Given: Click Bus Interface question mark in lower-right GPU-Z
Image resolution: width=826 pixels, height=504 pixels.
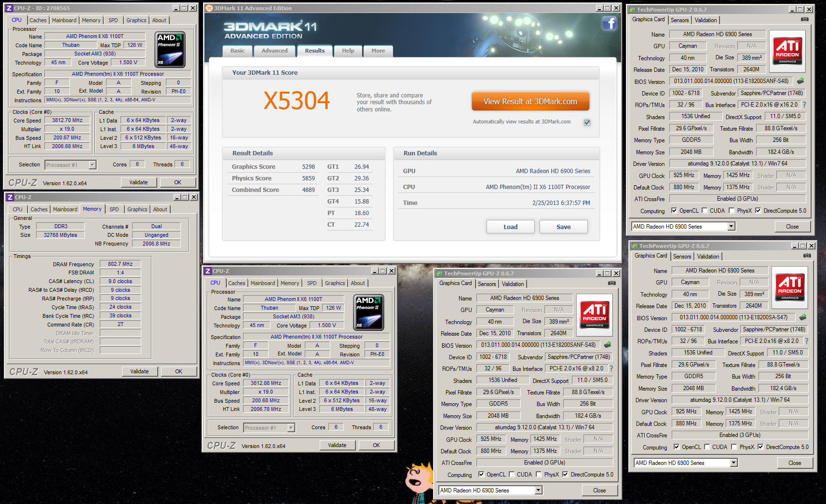Looking at the screenshot, I should 806,341.
